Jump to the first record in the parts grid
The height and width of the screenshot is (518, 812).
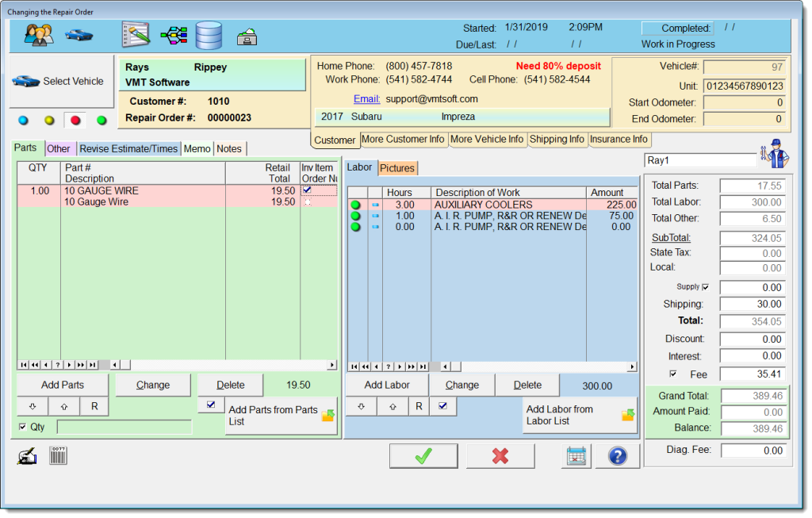(x=23, y=365)
